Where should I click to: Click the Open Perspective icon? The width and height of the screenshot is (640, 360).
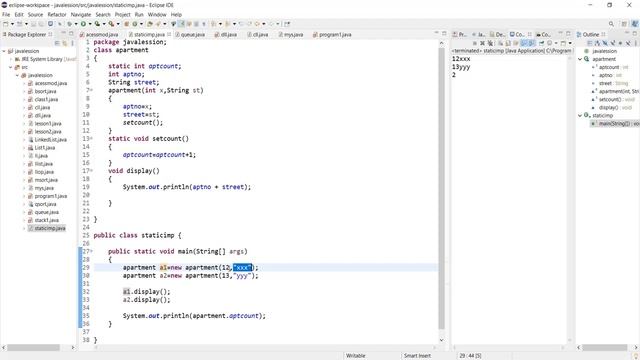tap(624, 24)
